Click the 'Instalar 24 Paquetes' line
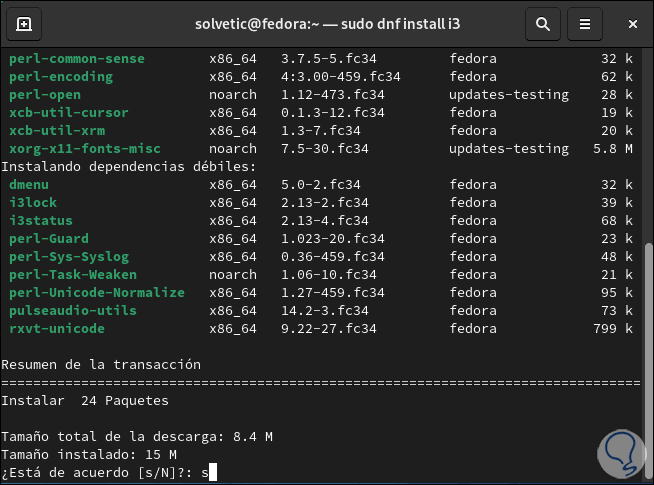The width and height of the screenshot is (654, 485). point(85,401)
